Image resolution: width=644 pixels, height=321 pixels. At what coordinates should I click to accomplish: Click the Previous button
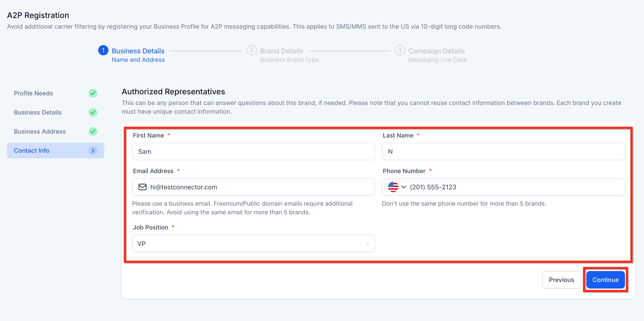tap(561, 280)
